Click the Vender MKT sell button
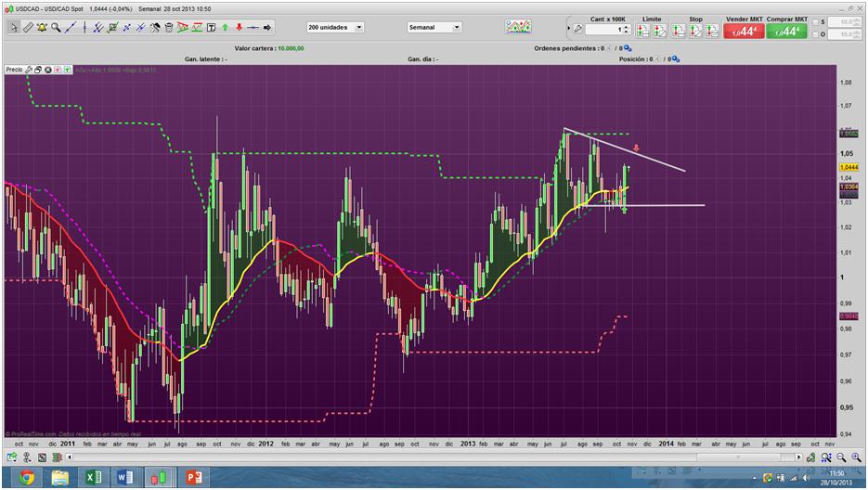868x490 pixels. (743, 31)
